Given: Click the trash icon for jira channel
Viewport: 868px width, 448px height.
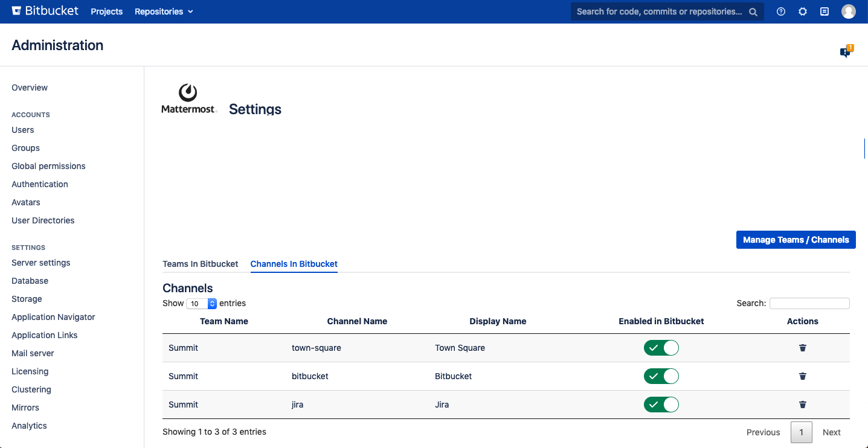Looking at the screenshot, I should tap(803, 405).
